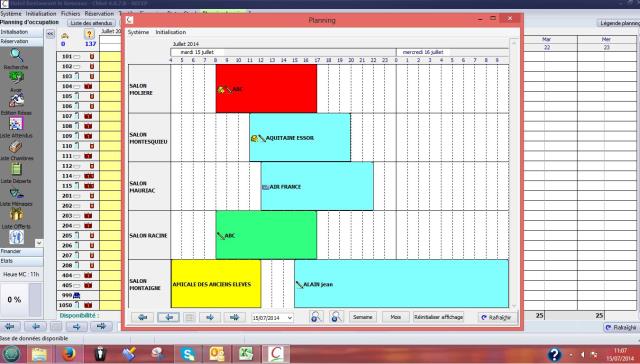Screen dimensions: 640x364
Task: Jump back with the double left arrow in Planning
Action: 142,317
